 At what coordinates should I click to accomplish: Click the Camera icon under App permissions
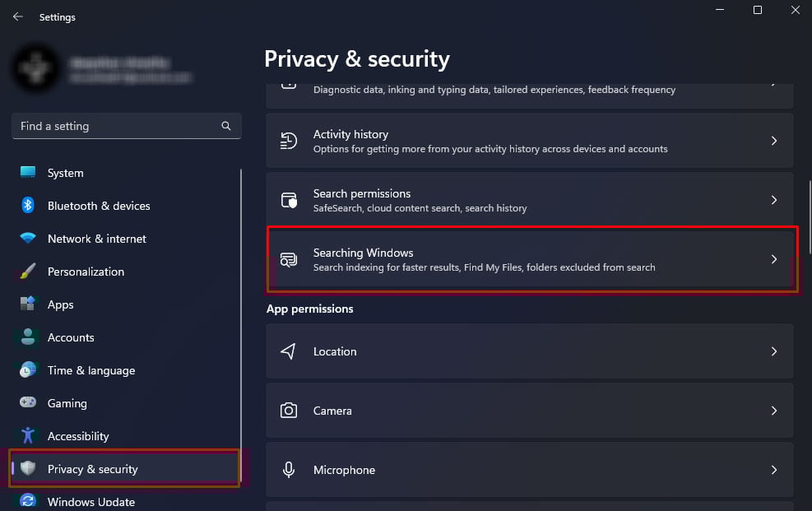[x=289, y=411]
